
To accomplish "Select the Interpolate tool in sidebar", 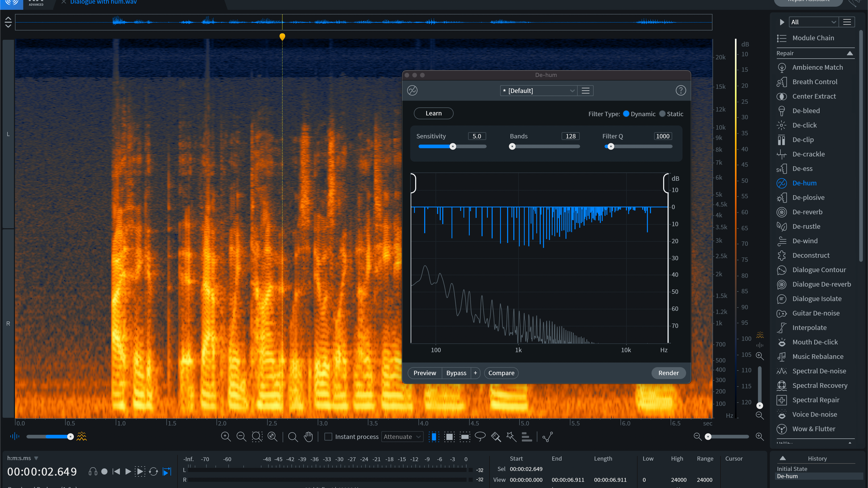I will [x=809, y=327].
